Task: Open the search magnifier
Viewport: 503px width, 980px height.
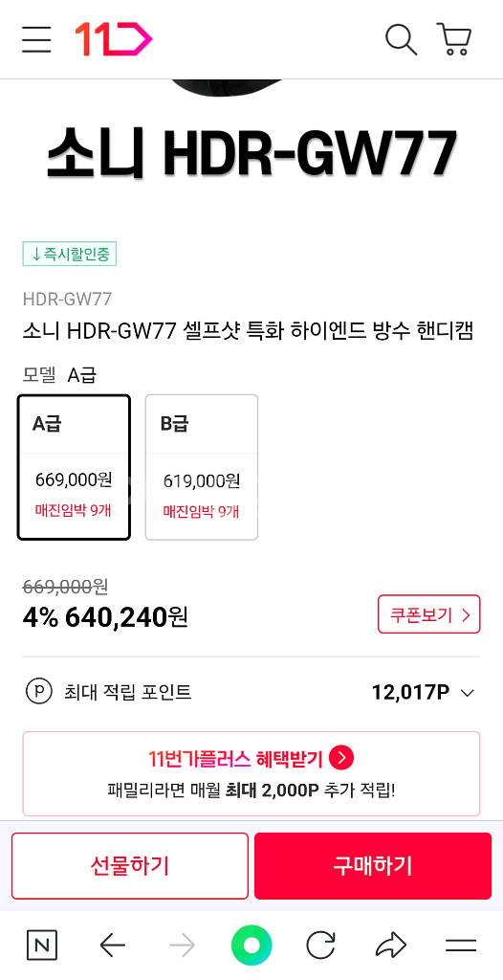Action: (x=401, y=38)
